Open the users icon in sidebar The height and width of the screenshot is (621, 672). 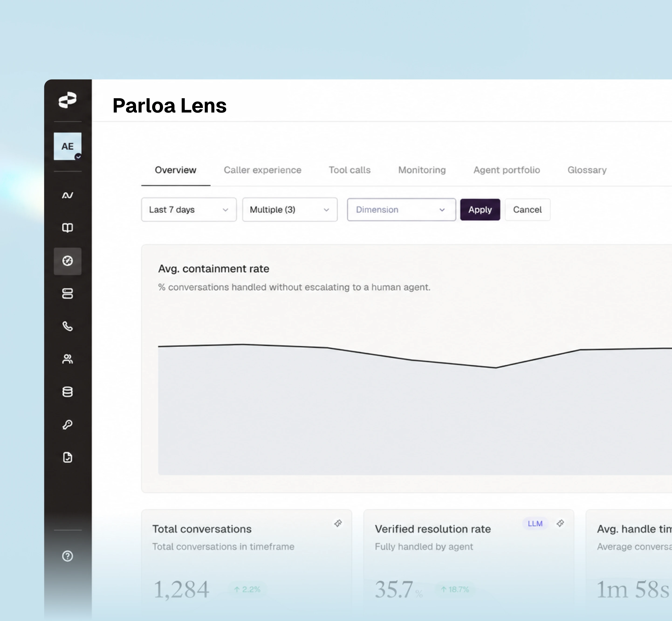(x=68, y=359)
